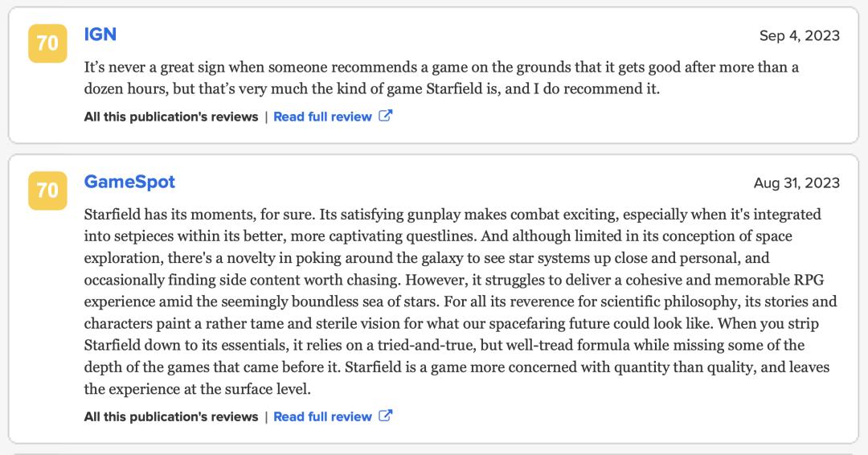868x455 pixels.
Task: Click the external link icon in IGN review
Action: pyautogui.click(x=385, y=116)
